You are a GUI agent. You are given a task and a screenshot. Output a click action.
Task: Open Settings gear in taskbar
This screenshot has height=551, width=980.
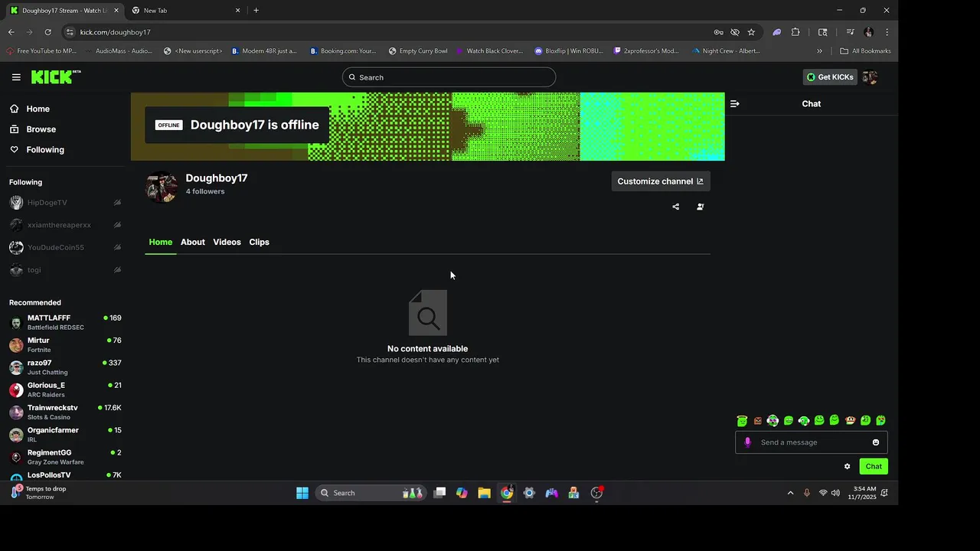[529, 493]
